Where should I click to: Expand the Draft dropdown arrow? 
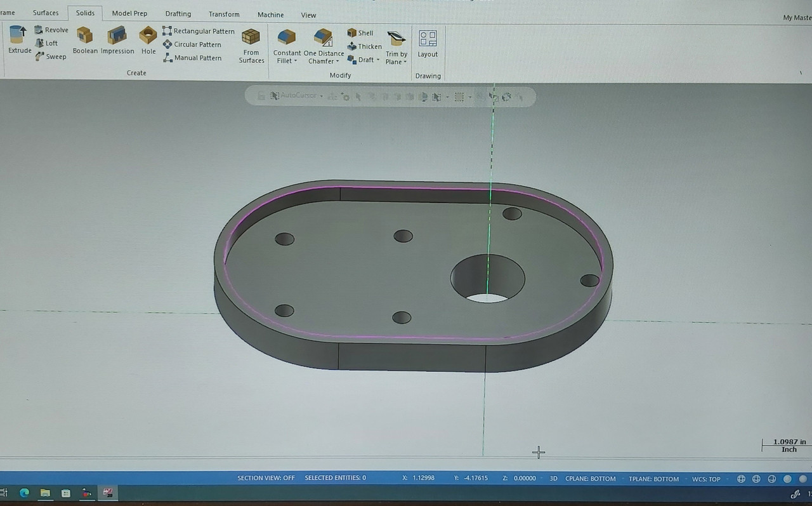point(378,60)
